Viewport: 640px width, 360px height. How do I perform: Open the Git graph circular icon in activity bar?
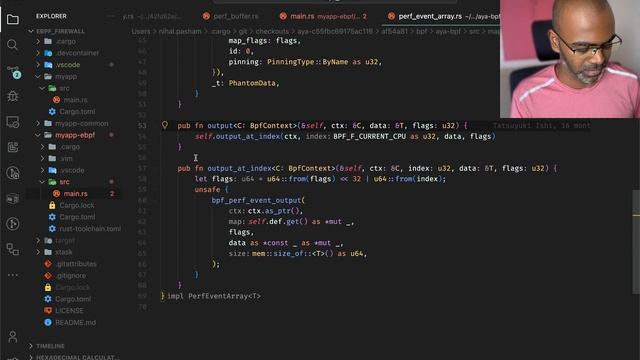(13, 224)
